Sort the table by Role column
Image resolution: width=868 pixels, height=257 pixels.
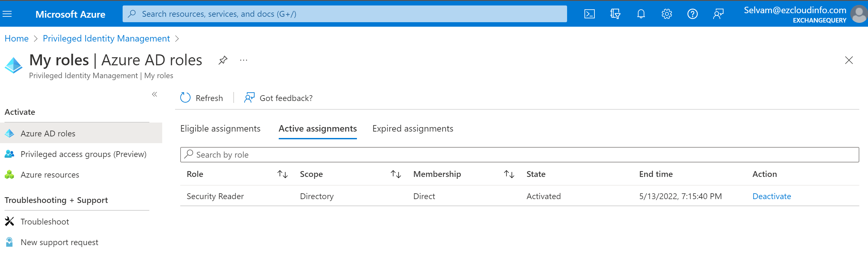[282, 174]
